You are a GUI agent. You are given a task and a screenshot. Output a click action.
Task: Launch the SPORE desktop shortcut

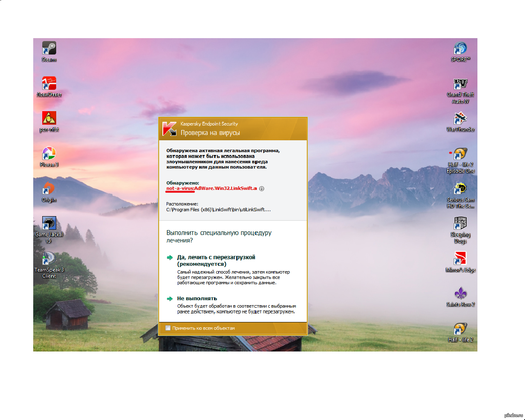(x=460, y=51)
